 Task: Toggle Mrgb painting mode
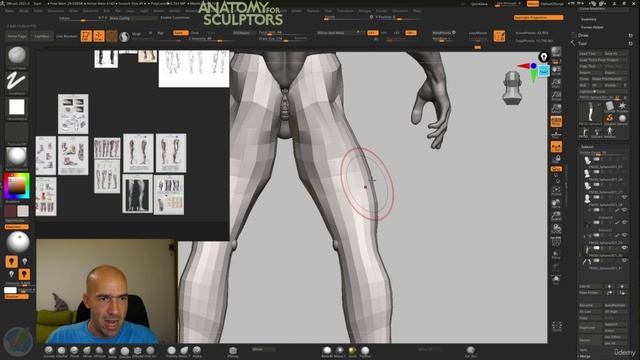pyautogui.click(x=136, y=33)
